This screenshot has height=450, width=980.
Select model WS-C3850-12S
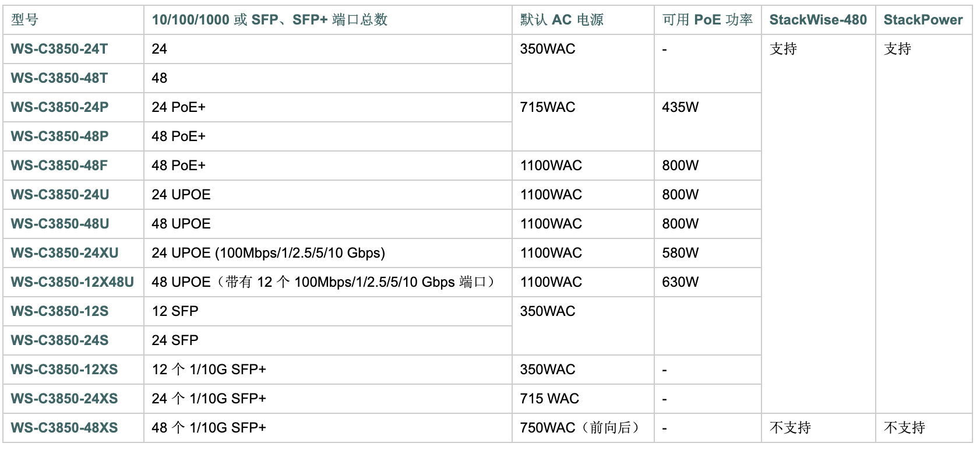coord(59,311)
